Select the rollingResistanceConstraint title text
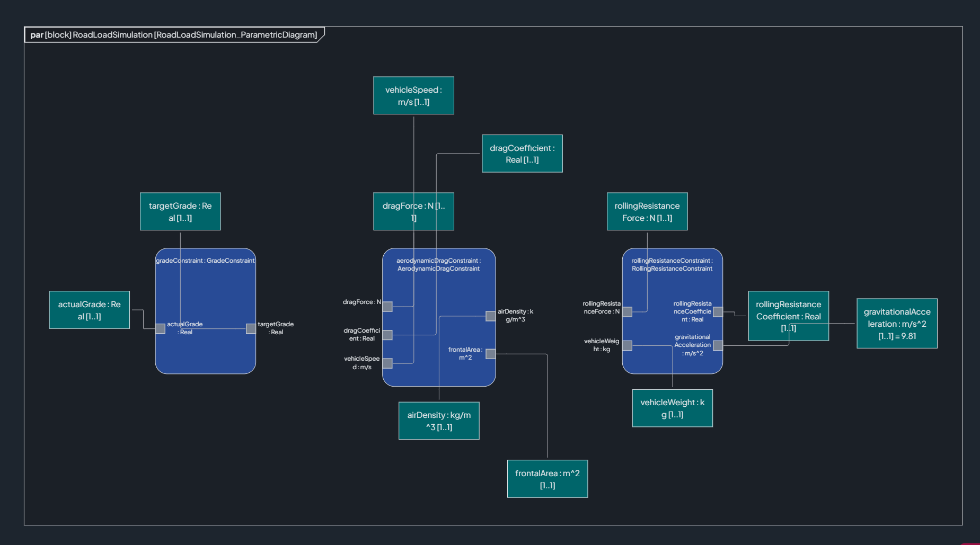 [x=672, y=264]
